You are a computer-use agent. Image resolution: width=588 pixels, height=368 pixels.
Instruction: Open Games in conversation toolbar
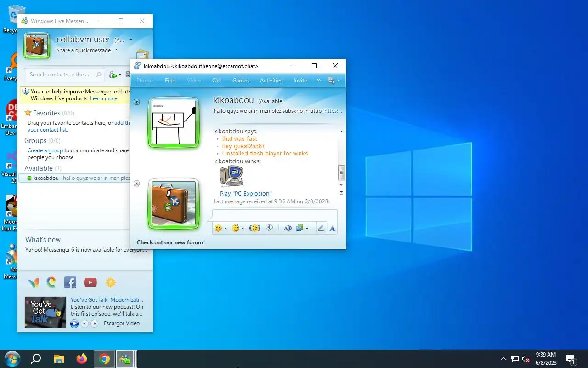click(x=240, y=80)
